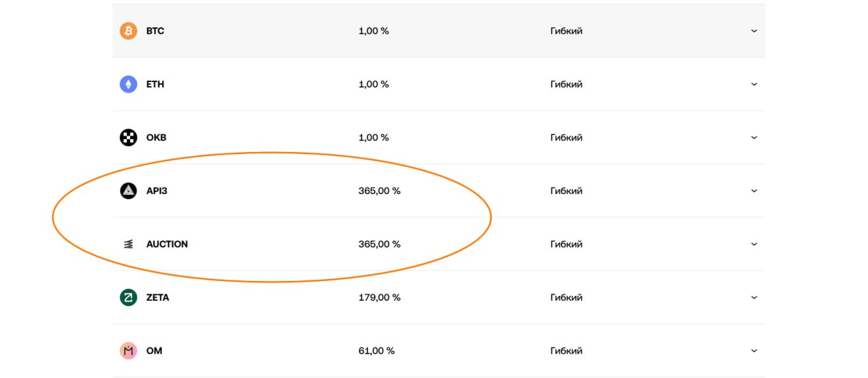Select the API3 ticker label
The image size is (868, 378).
(x=157, y=191)
